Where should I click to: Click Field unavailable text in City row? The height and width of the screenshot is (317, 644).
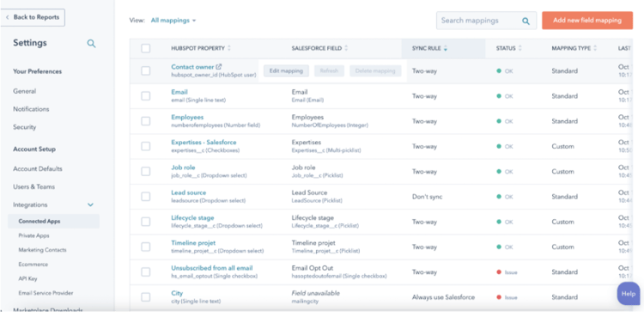click(x=315, y=293)
